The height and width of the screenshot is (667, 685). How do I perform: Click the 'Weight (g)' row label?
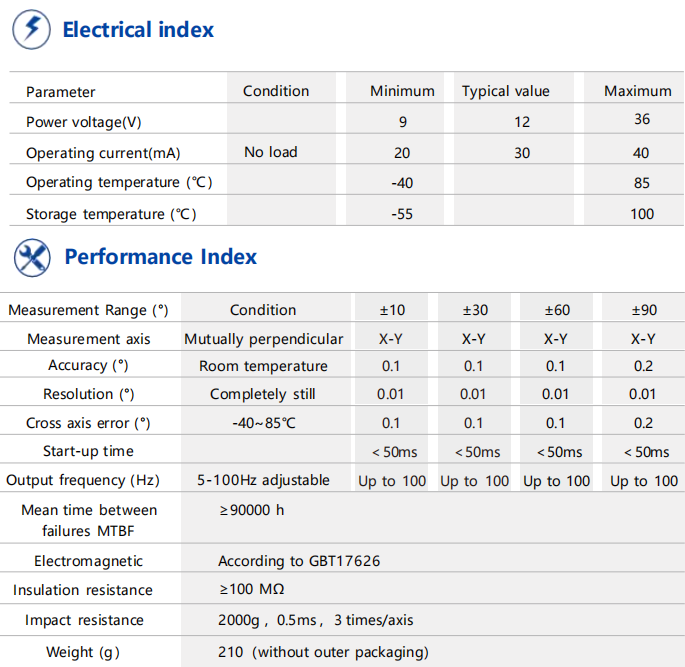click(x=83, y=653)
